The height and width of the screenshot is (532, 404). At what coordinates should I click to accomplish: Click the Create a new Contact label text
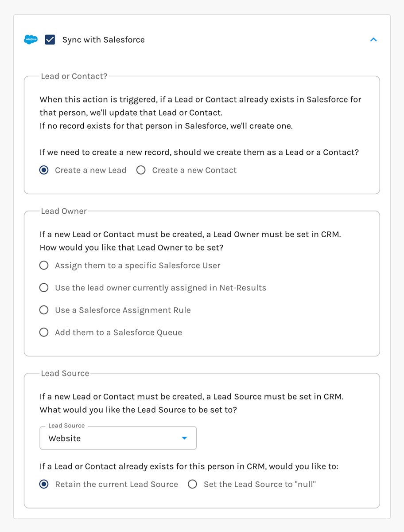[194, 170]
